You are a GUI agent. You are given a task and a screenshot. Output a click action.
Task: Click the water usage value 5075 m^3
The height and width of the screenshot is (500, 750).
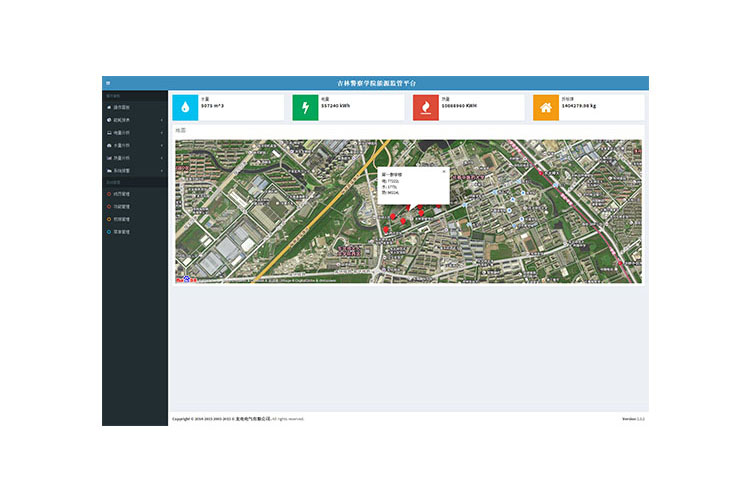[212, 106]
